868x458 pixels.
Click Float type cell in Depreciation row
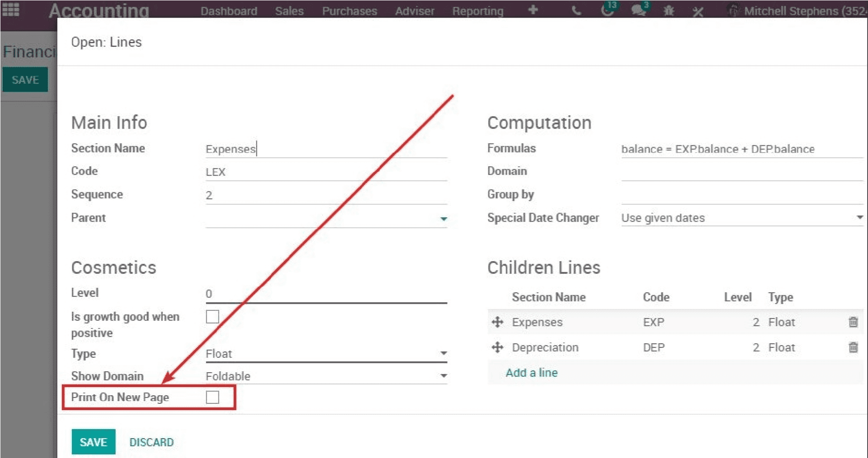coord(782,347)
